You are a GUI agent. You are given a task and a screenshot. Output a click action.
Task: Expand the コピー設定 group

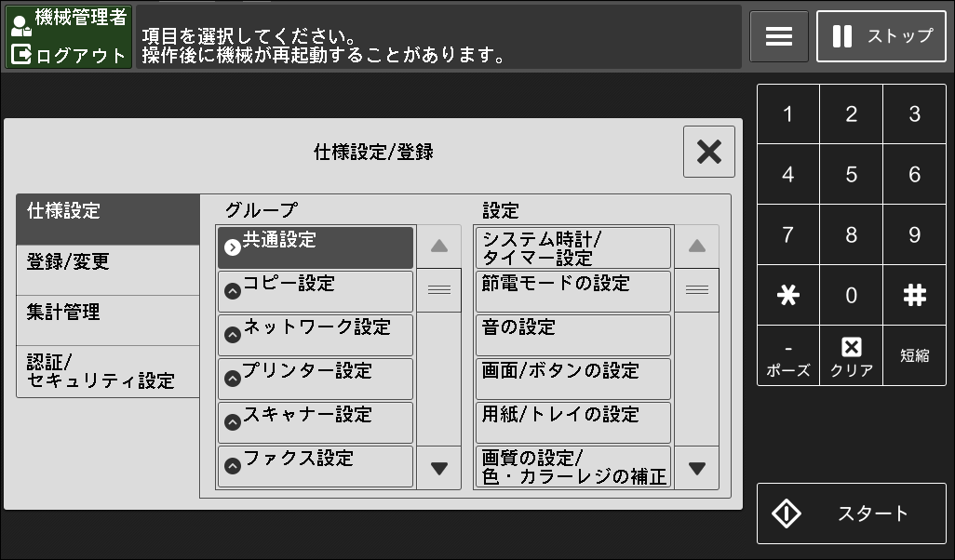pyautogui.click(x=315, y=291)
